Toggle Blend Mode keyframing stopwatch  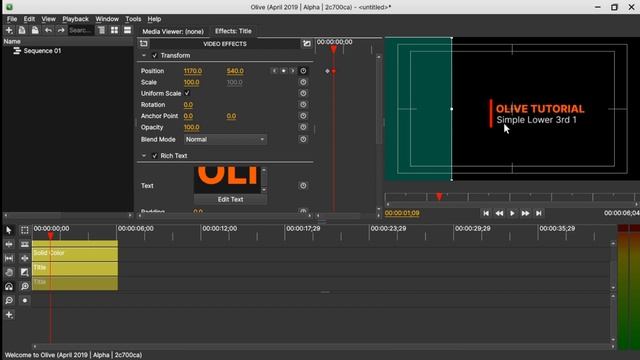(x=303, y=139)
